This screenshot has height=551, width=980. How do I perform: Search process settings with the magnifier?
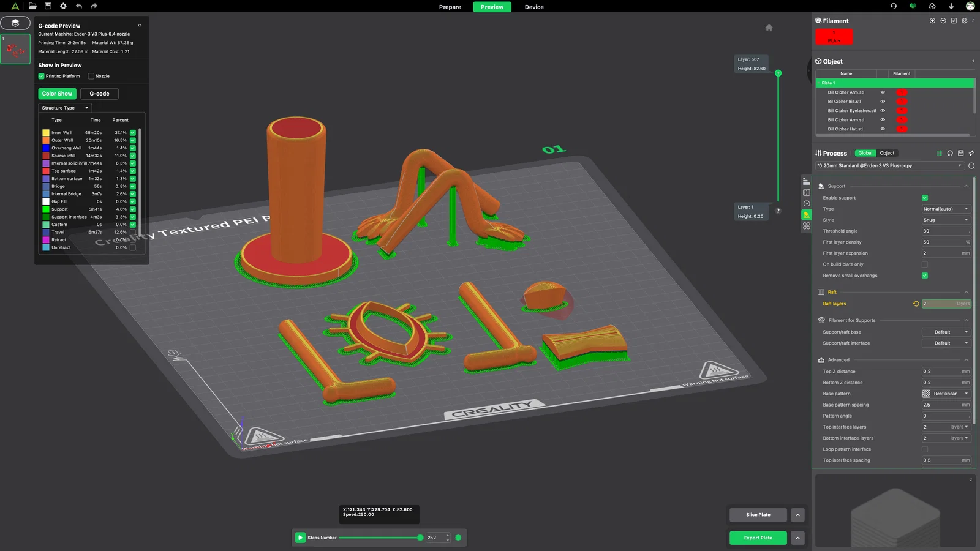[x=971, y=166]
